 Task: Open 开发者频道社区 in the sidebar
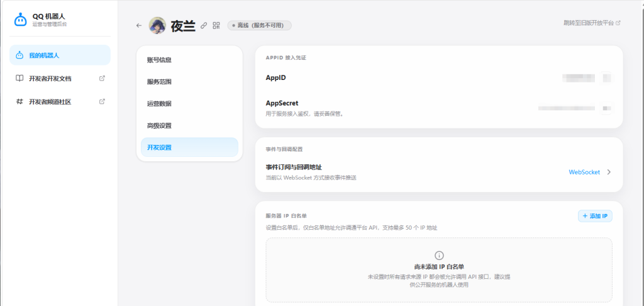coord(60,101)
